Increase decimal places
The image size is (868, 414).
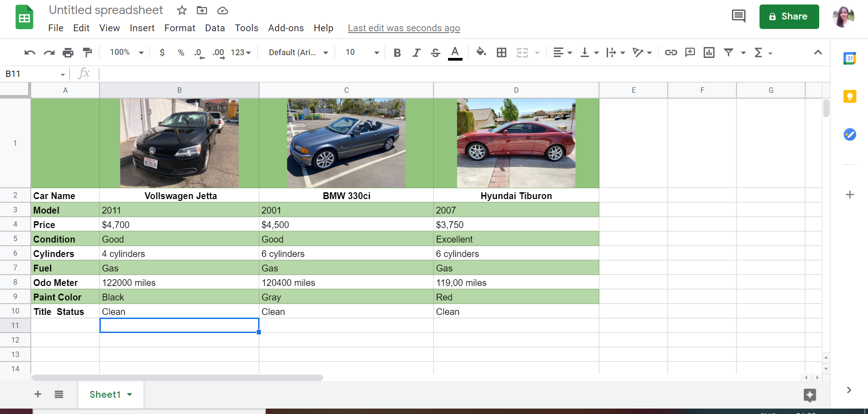point(218,53)
